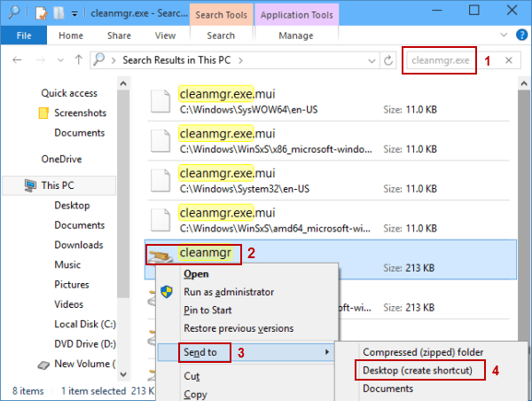Switch to the Share ribbon tab
The height and width of the screenshot is (401, 532).
[119, 35]
